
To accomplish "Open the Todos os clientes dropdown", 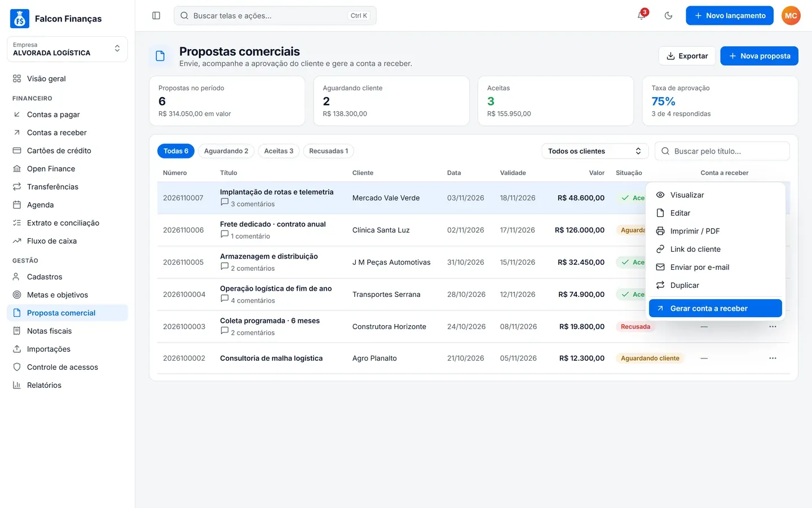I will [595, 151].
